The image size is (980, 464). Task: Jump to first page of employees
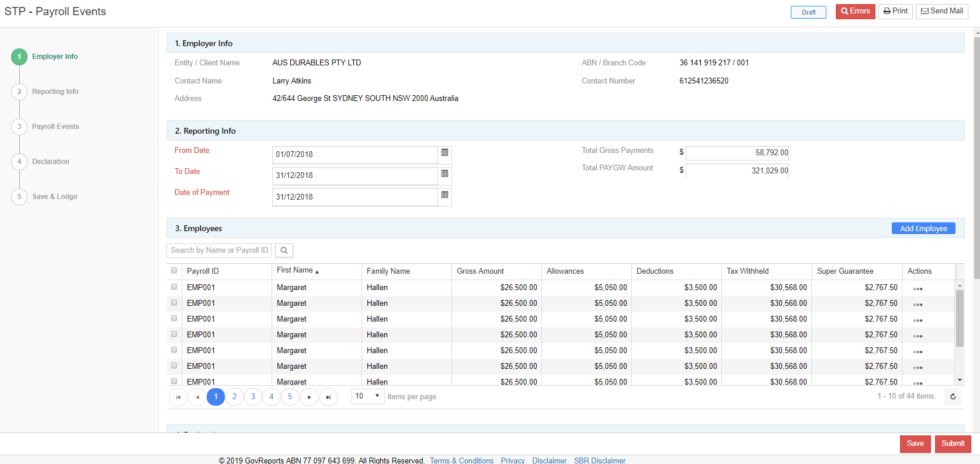pos(178,397)
